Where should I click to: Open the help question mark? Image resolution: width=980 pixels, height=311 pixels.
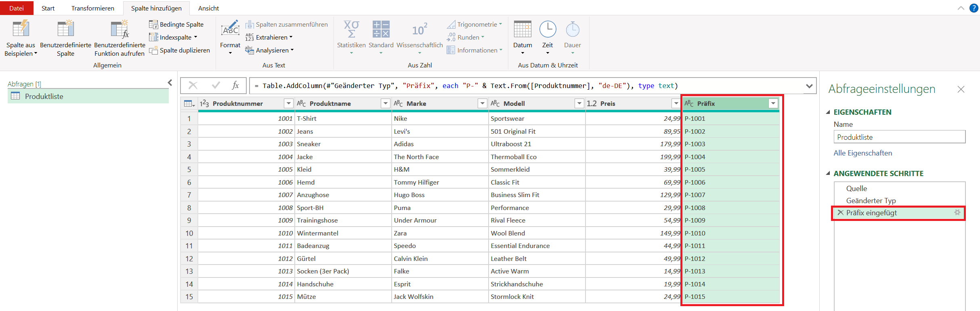pyautogui.click(x=974, y=8)
